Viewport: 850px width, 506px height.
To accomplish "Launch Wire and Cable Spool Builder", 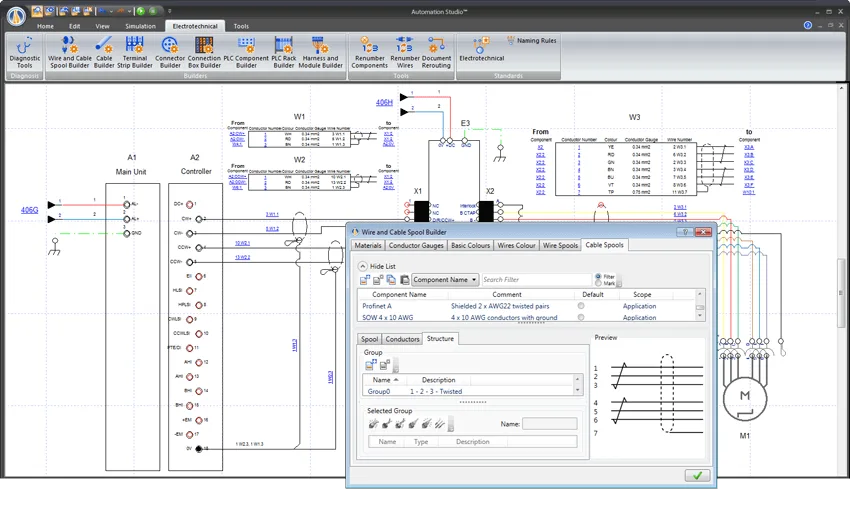I will (69, 53).
